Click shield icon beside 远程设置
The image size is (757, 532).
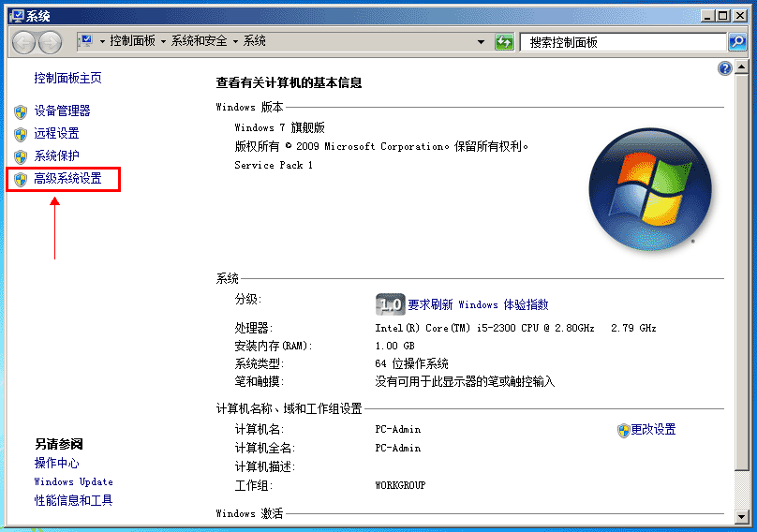(x=21, y=134)
